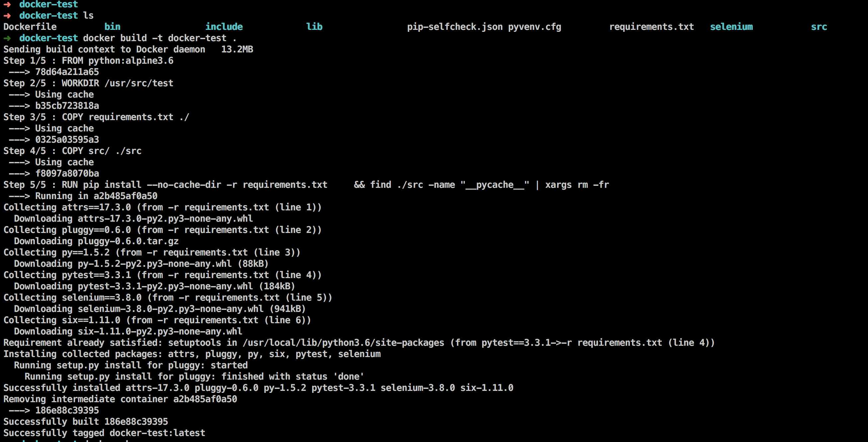Click the arrow before 'Running in a2b485af0a50'
This screenshot has width=868, height=442.
(x=19, y=196)
